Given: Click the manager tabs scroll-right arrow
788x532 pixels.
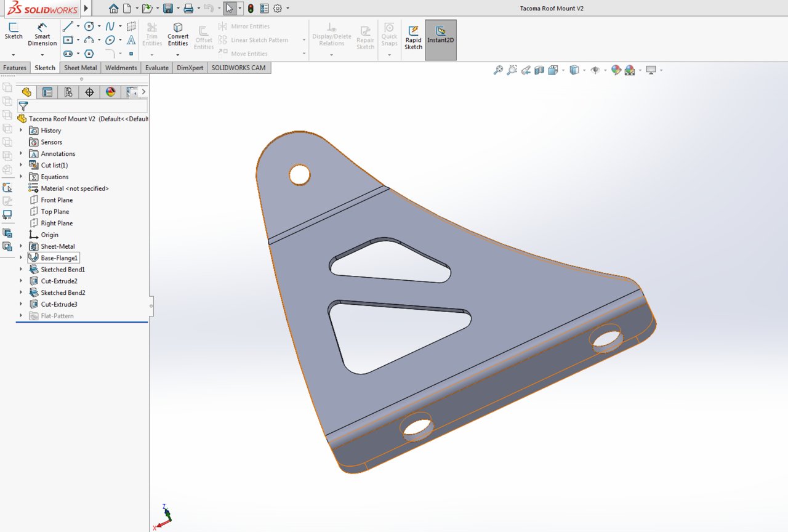Looking at the screenshot, I should pos(143,92).
